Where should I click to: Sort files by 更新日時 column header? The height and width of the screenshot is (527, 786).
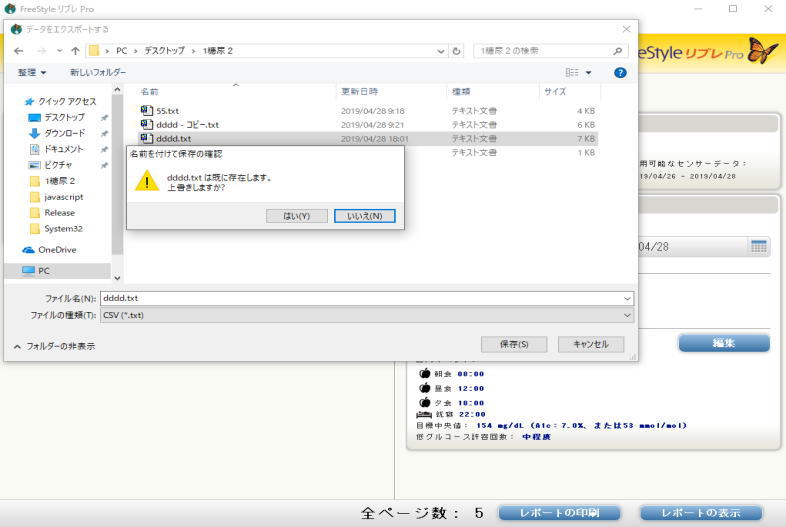358,91
